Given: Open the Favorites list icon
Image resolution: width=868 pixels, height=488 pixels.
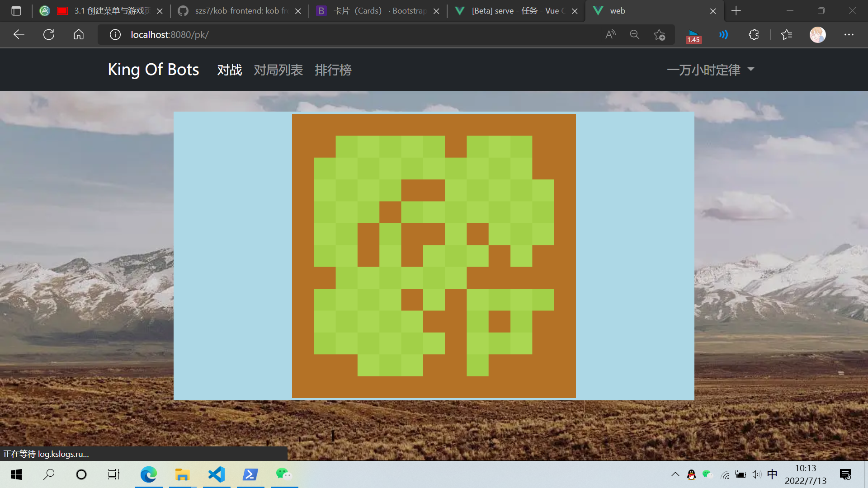Looking at the screenshot, I should point(787,34).
